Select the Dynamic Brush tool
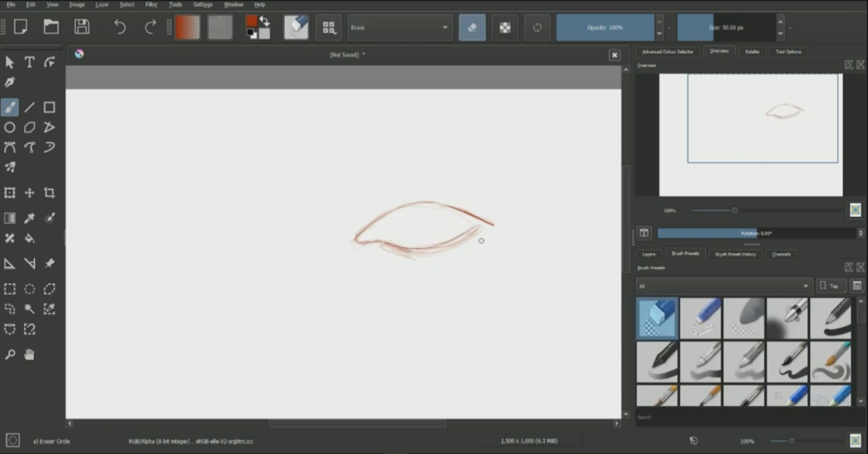 tap(49, 147)
